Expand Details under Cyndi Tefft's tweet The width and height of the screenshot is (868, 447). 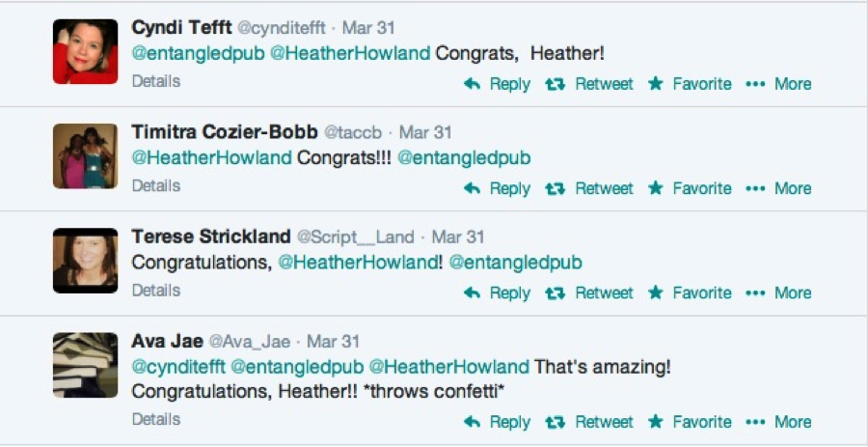coord(156,81)
